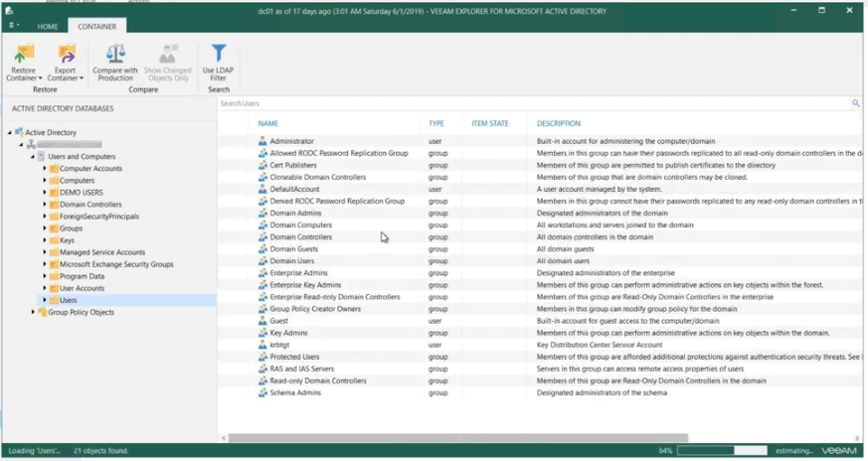Screen dimensions: 868x461
Task: Click the Key Admins group icon
Action: (262, 333)
